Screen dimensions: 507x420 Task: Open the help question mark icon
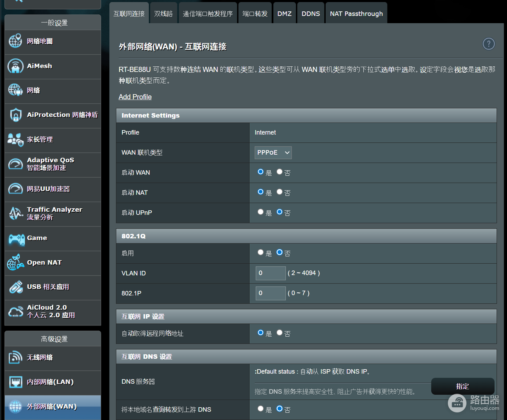pos(488,44)
